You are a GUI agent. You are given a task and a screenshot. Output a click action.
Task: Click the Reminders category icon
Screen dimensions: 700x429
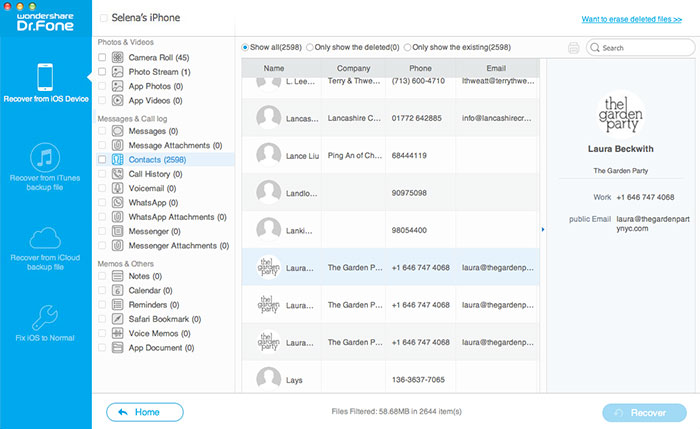tap(117, 304)
